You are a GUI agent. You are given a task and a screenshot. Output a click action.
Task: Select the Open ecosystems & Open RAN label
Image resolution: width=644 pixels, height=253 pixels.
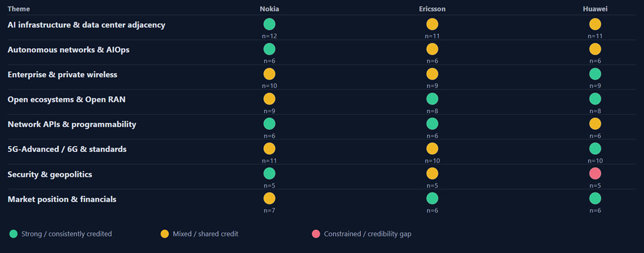[66, 100]
